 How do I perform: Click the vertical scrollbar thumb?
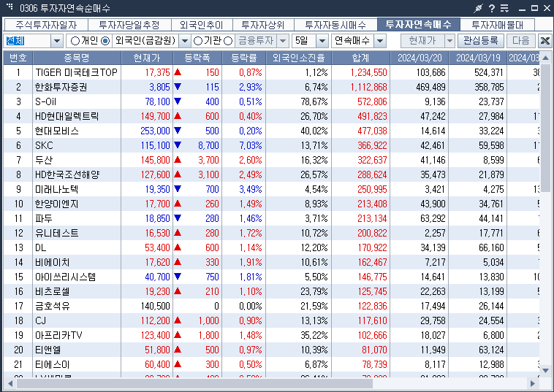pyautogui.click(x=545, y=128)
